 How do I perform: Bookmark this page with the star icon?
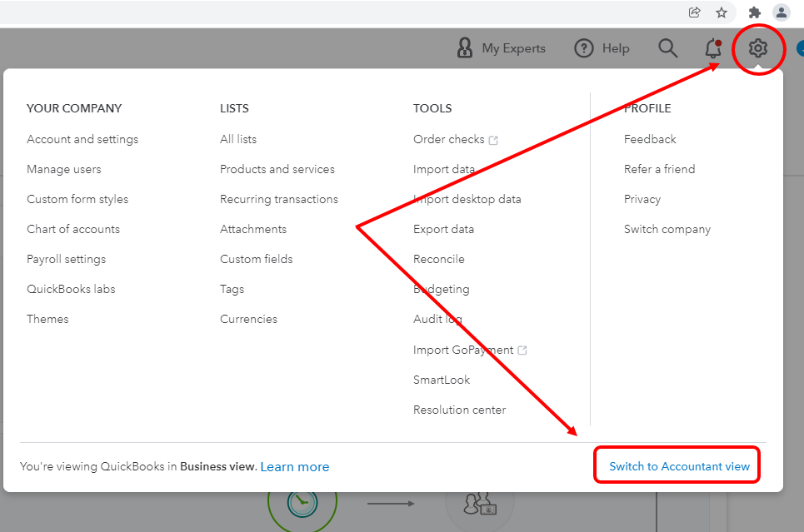pyautogui.click(x=722, y=12)
